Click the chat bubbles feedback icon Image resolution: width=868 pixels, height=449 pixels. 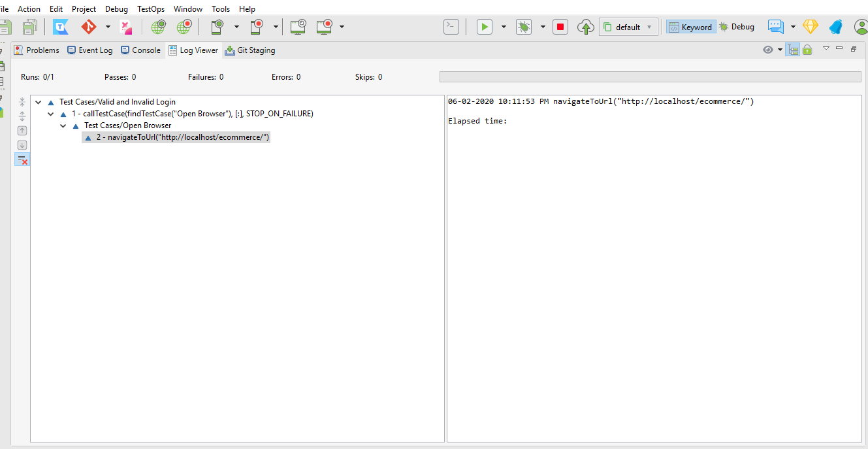click(775, 27)
